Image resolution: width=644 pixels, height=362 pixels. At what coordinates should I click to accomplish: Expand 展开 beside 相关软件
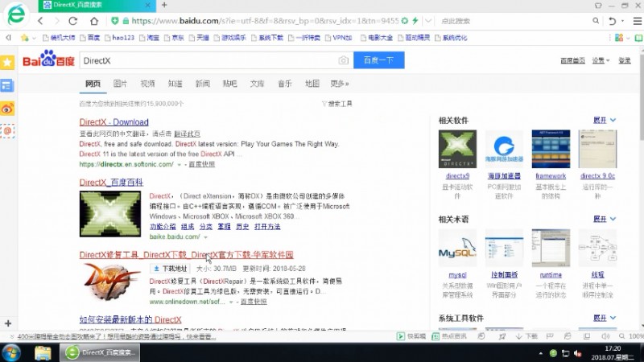pyautogui.click(x=605, y=120)
